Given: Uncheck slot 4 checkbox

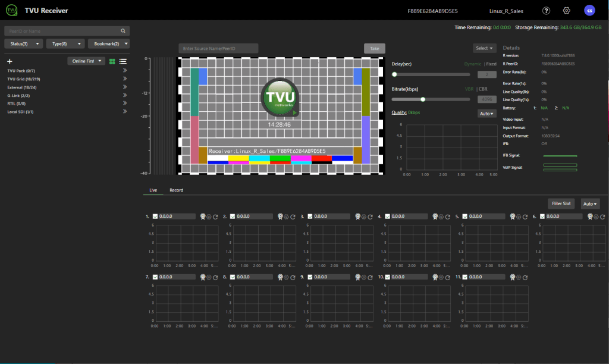Looking at the screenshot, I should coord(387,216).
